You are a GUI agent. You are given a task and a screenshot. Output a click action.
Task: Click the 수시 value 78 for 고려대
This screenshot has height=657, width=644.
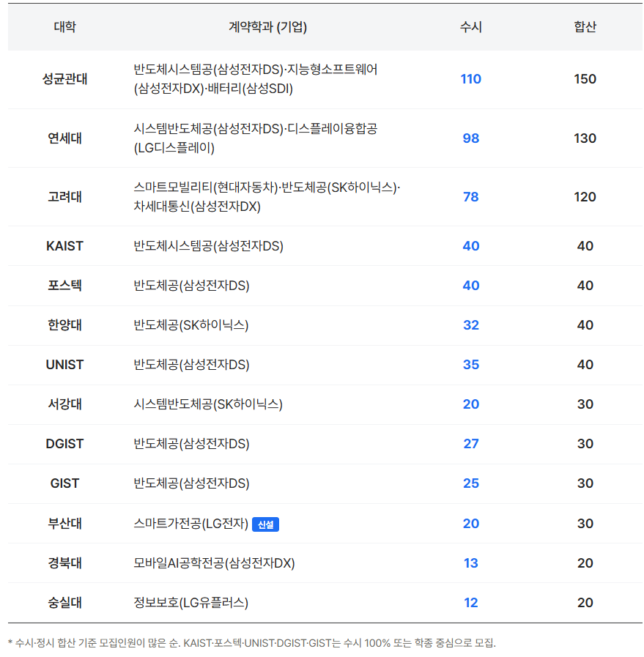(x=470, y=197)
